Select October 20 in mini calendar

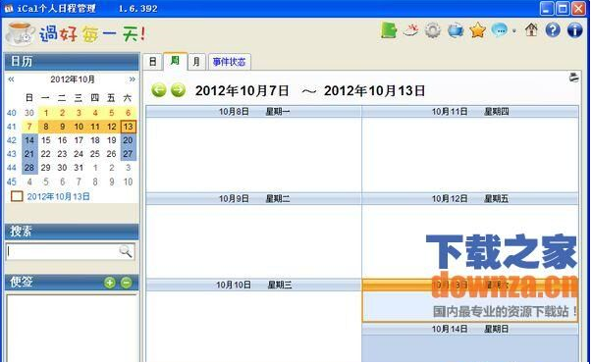(128, 140)
